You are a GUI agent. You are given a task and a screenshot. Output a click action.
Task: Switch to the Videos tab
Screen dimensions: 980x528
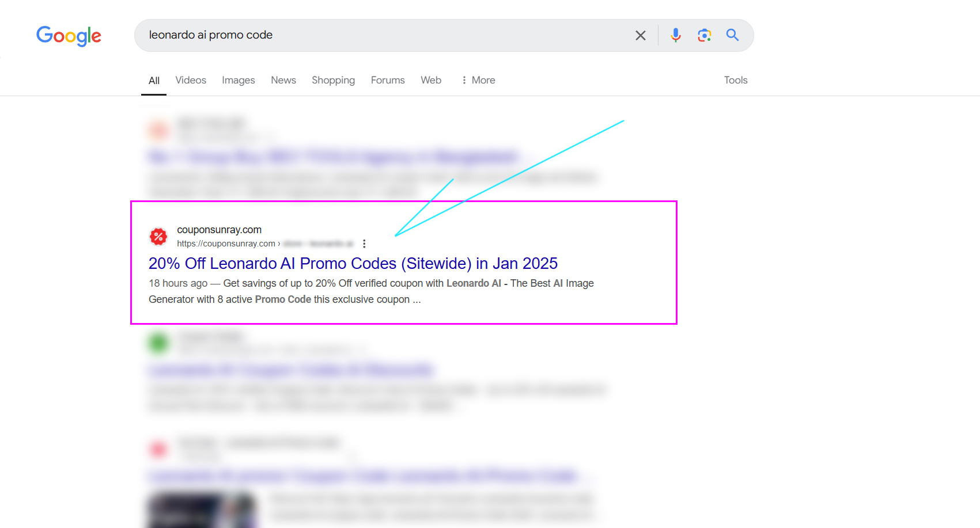191,80
